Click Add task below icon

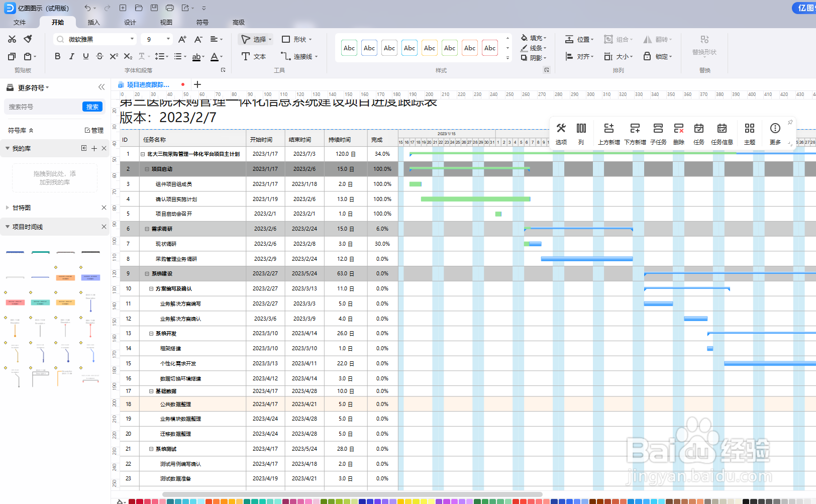click(x=635, y=134)
